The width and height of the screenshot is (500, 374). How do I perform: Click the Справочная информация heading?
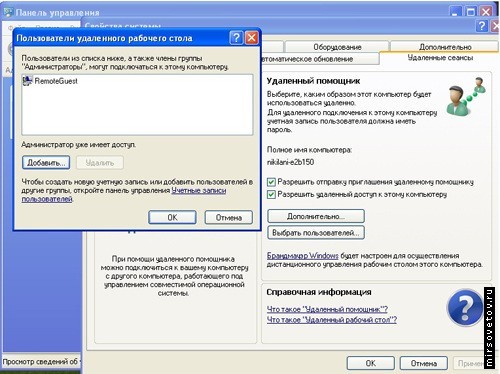319,292
